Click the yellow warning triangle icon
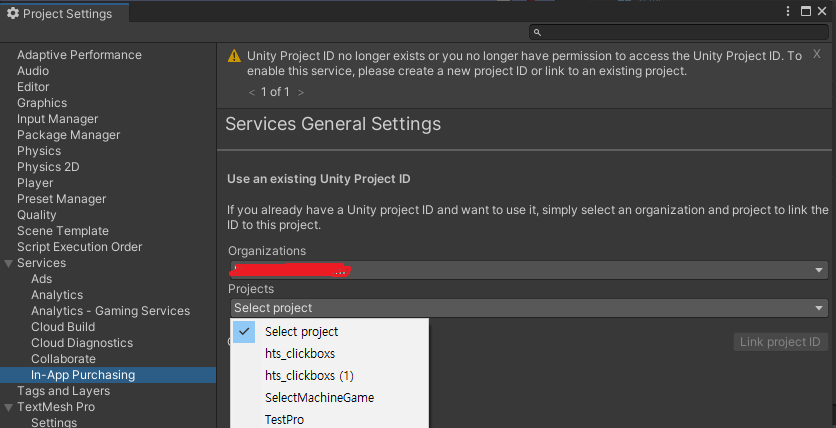Viewport: 836px width, 428px height. click(235, 56)
